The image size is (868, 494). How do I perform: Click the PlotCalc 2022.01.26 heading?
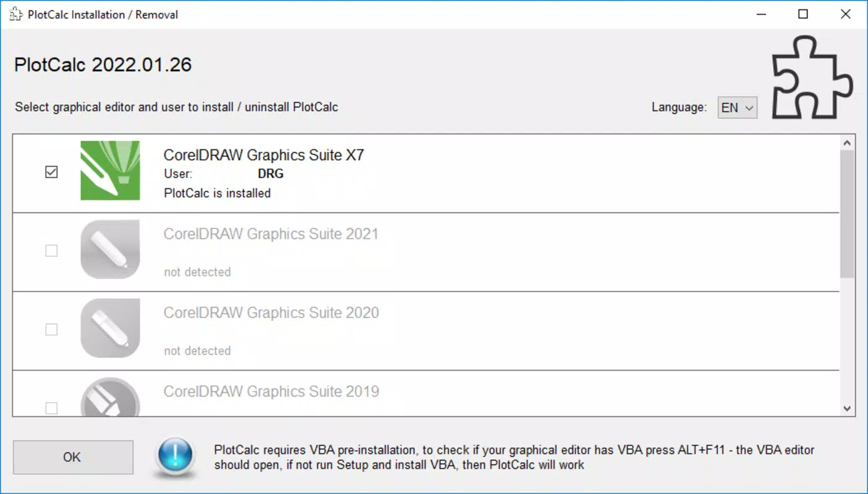tap(103, 65)
